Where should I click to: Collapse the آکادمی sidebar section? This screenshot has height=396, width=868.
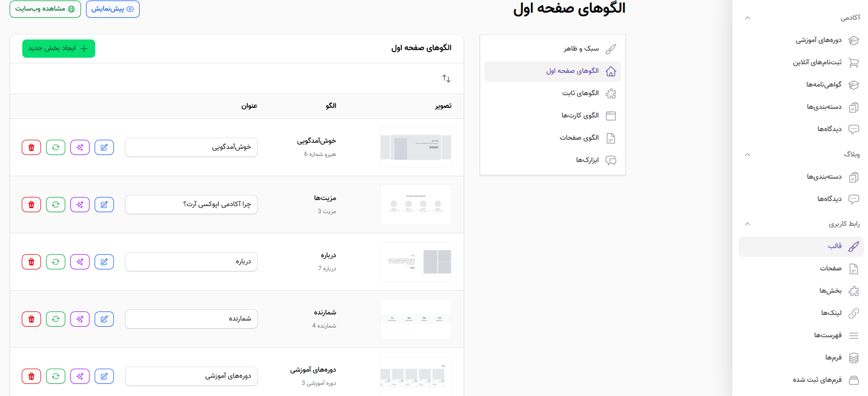[748, 18]
